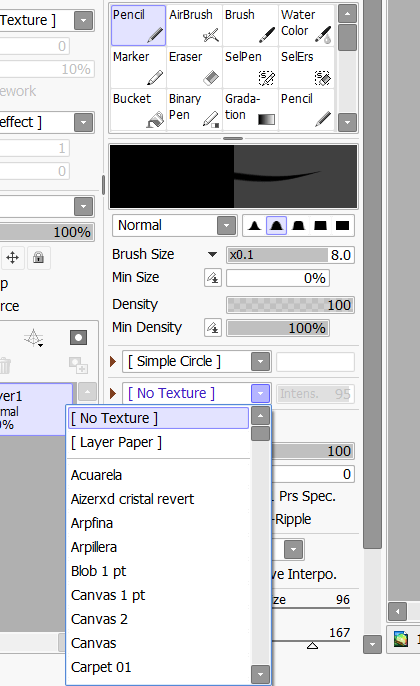Screen dimensions: 420x686
Task: Choose Layer Paper from texture list
Action: click(116, 442)
